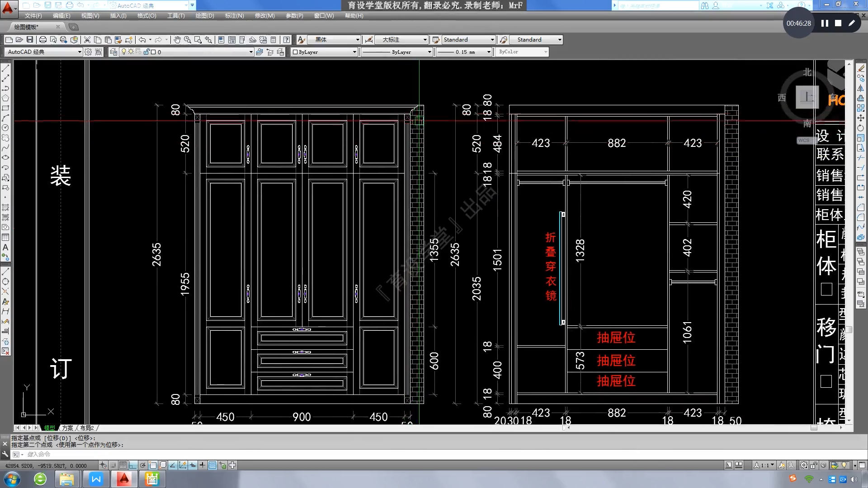Open the 编辑(E) menu
The height and width of the screenshot is (488, 868).
tap(61, 16)
